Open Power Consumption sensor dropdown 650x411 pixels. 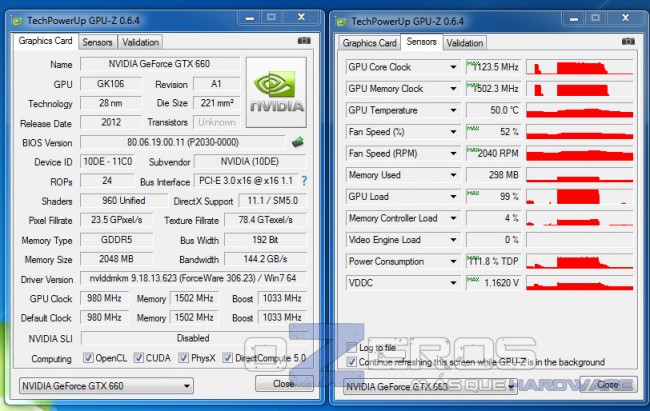point(454,261)
